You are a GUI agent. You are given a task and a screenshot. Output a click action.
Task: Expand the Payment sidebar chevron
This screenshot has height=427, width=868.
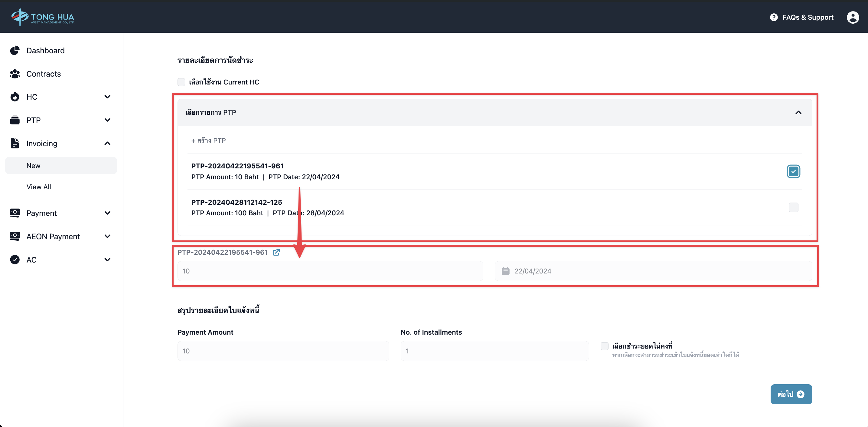[x=107, y=213]
